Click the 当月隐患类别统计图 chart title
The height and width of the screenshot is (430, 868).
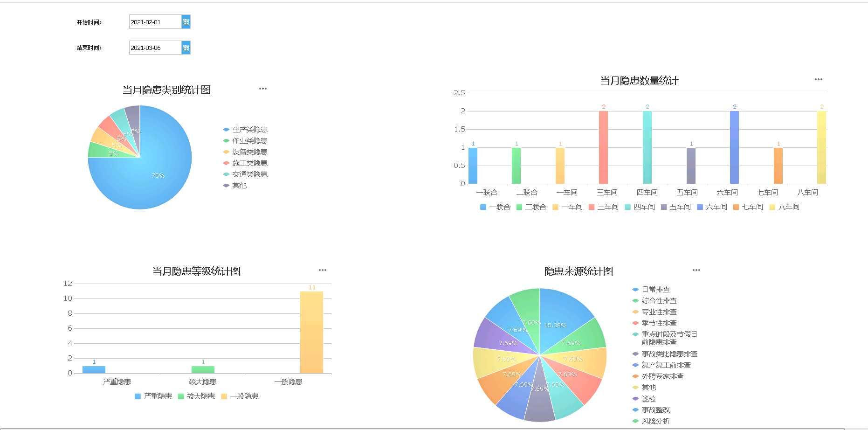pyautogui.click(x=166, y=90)
